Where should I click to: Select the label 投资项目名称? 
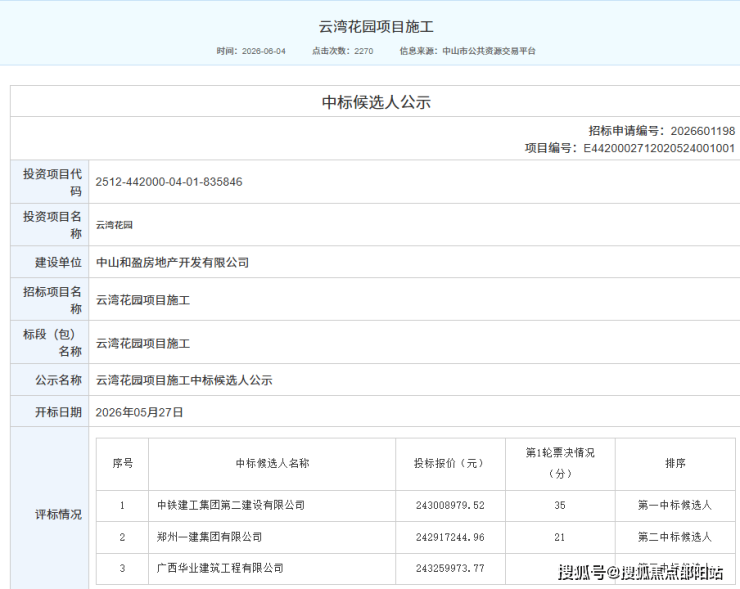click(x=52, y=225)
